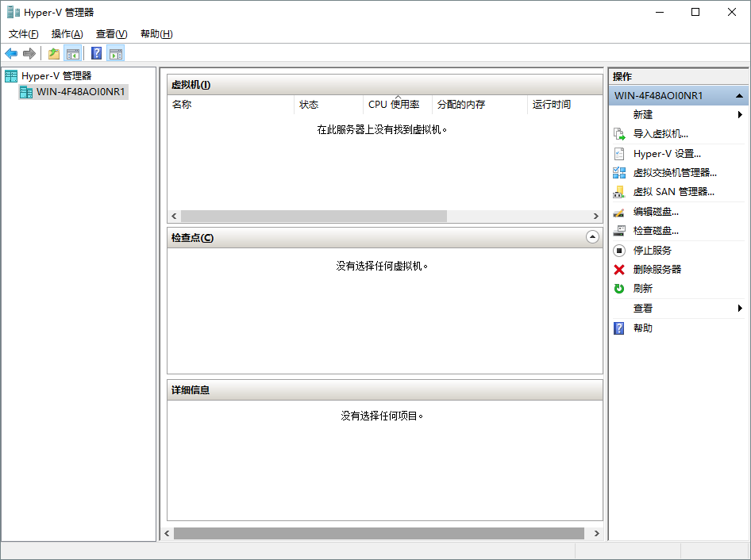Click 编辑磁盘... action
The height and width of the screenshot is (560, 751).
[656, 212]
